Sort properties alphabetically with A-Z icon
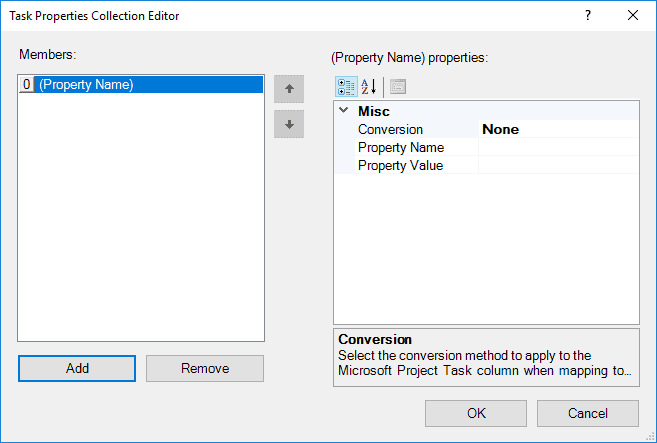657x443 pixels. click(x=369, y=87)
